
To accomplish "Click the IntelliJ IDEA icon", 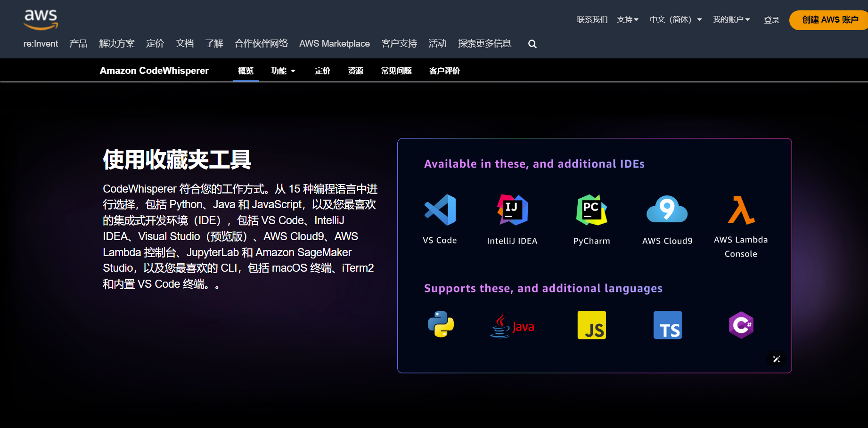I will (513, 210).
